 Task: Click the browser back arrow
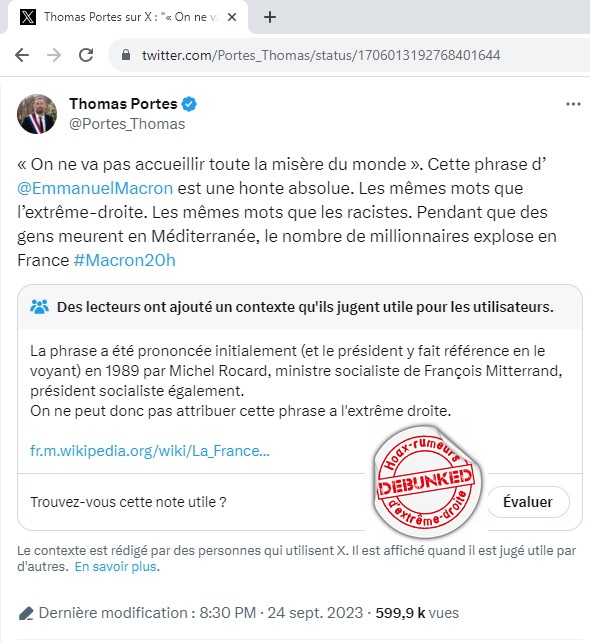(x=22, y=55)
